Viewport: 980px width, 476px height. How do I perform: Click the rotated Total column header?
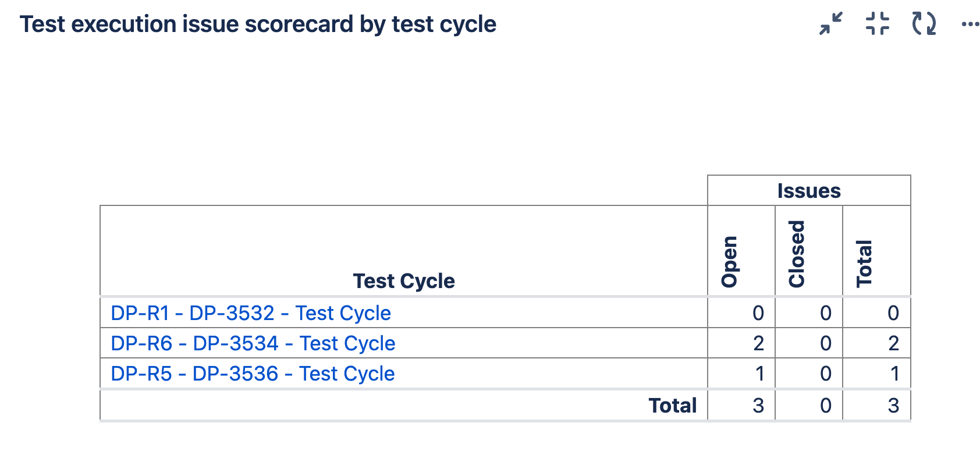[864, 263]
